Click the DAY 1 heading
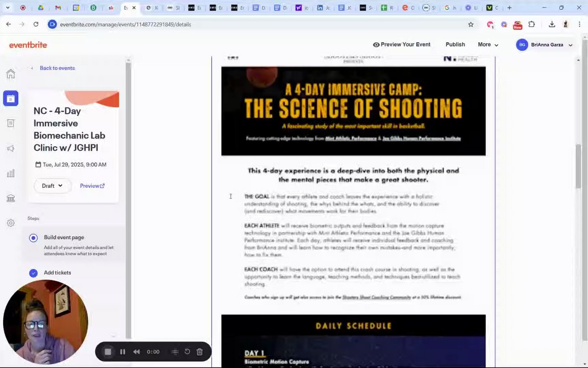This screenshot has width=588, height=368. coord(254,353)
